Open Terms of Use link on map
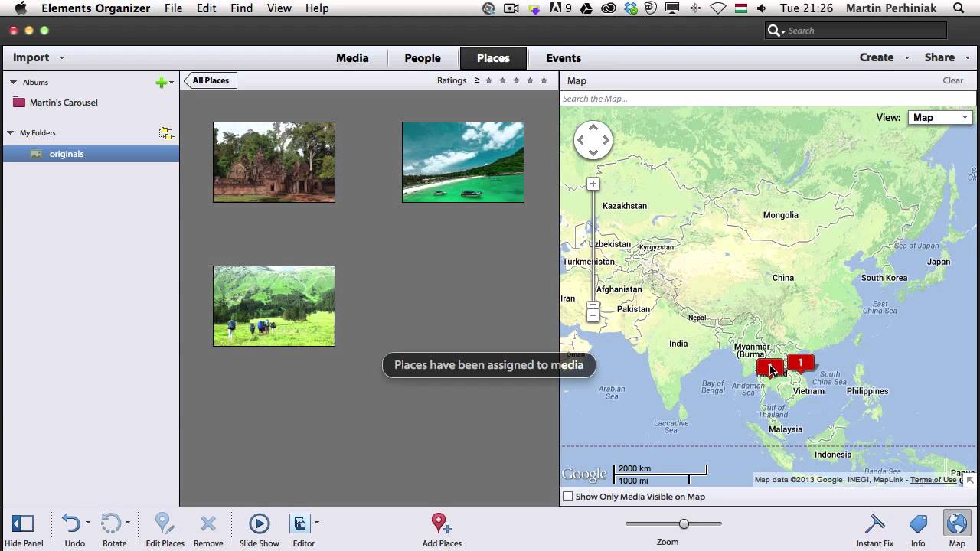This screenshot has height=551, width=980. (x=933, y=480)
